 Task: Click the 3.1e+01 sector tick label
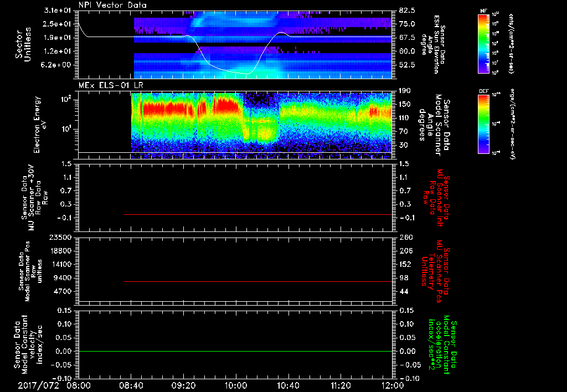[58, 10]
